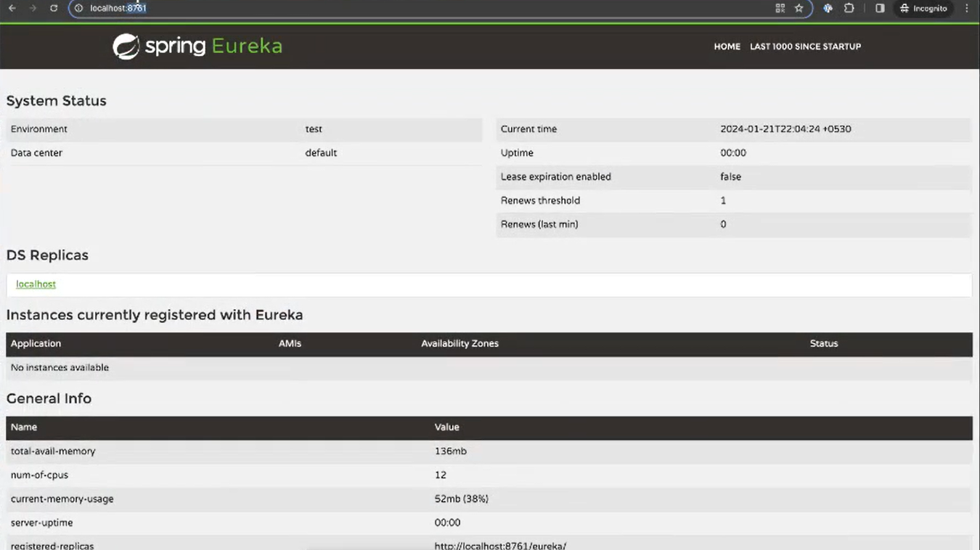
Task: Open the HOME navigation item
Action: tap(727, 46)
